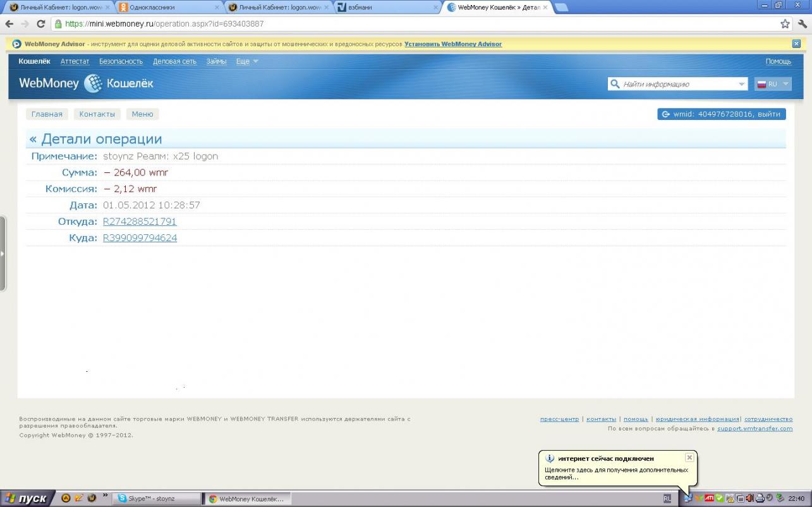Viewport: 812px width, 507px height.
Task: Close the internet connected balloon tip
Action: [689, 458]
